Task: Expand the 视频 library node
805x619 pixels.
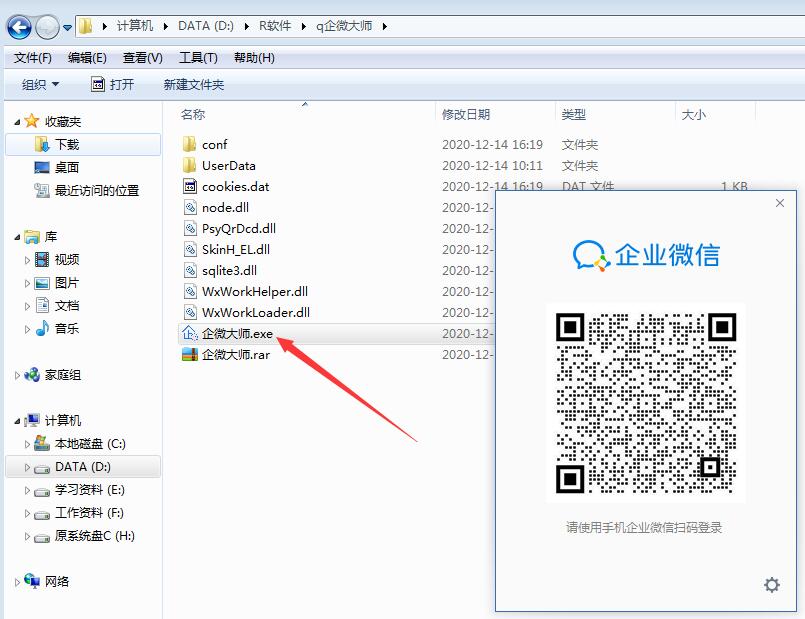Action: tap(27, 260)
